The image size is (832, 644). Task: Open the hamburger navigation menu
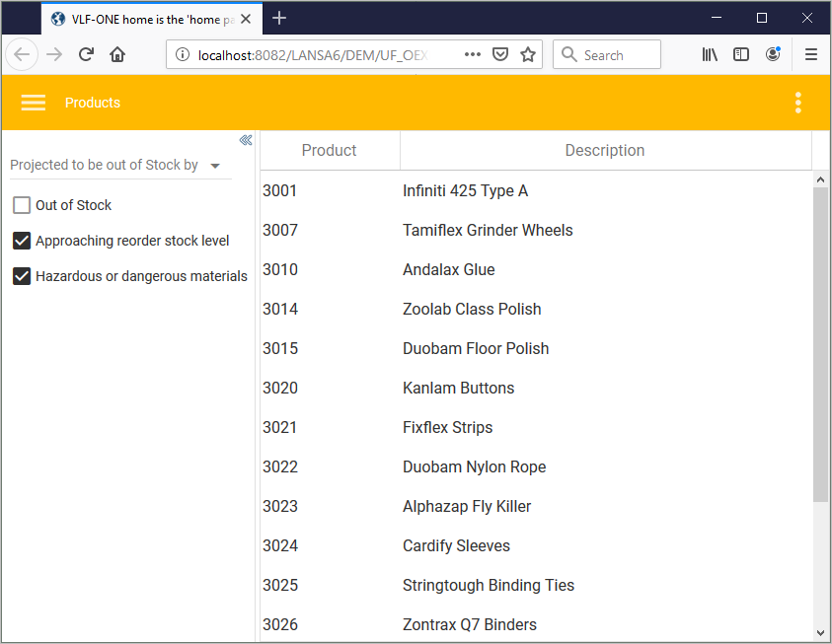[34, 103]
